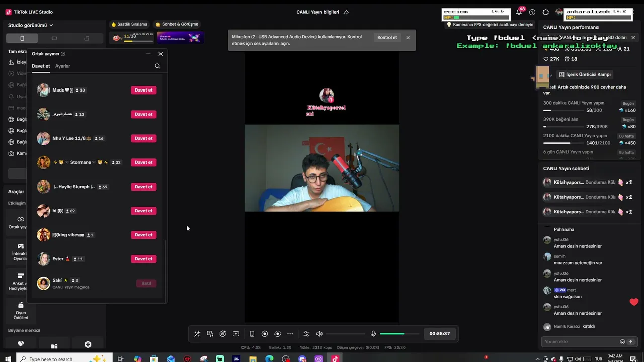Open Saatlik Sıralama ranking
Image resolution: width=644 pixels, height=362 pixels.
coord(129,24)
